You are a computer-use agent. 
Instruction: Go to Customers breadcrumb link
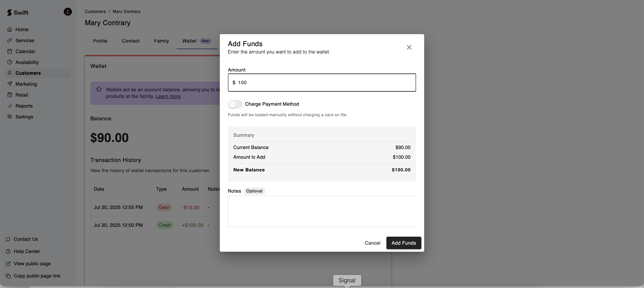click(95, 12)
